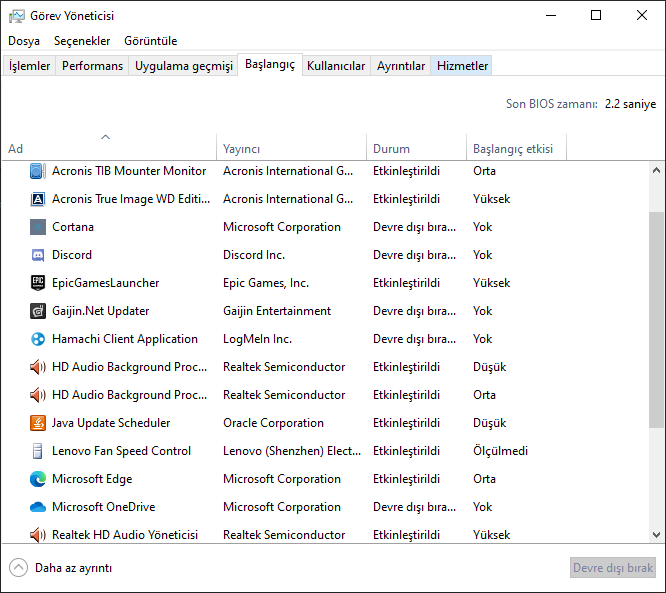Click the Lenovo Fan Speed Control icon

38,451
